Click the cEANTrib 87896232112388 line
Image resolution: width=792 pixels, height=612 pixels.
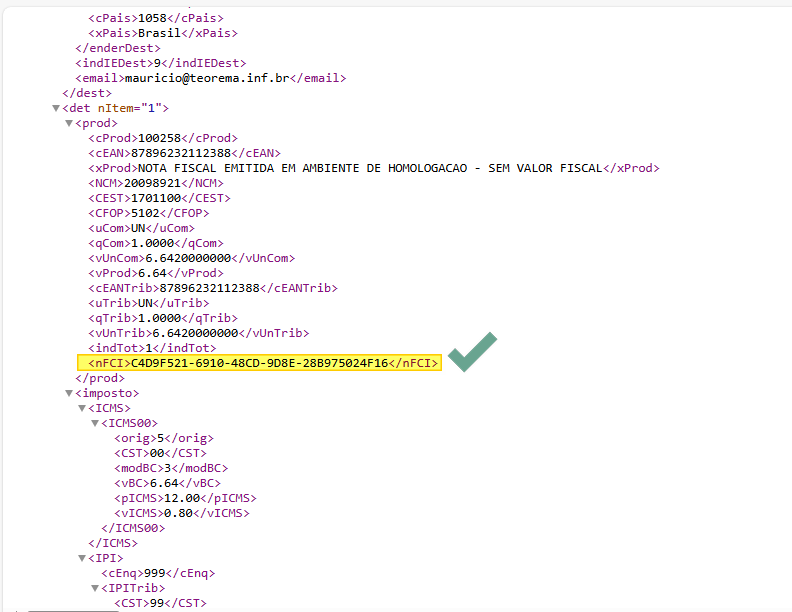(x=213, y=288)
